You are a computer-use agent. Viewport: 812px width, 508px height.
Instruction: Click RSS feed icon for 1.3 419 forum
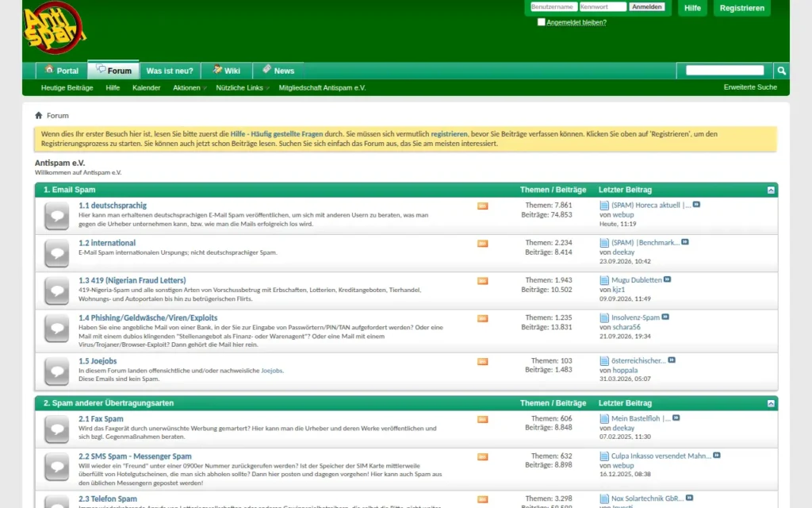click(x=483, y=280)
